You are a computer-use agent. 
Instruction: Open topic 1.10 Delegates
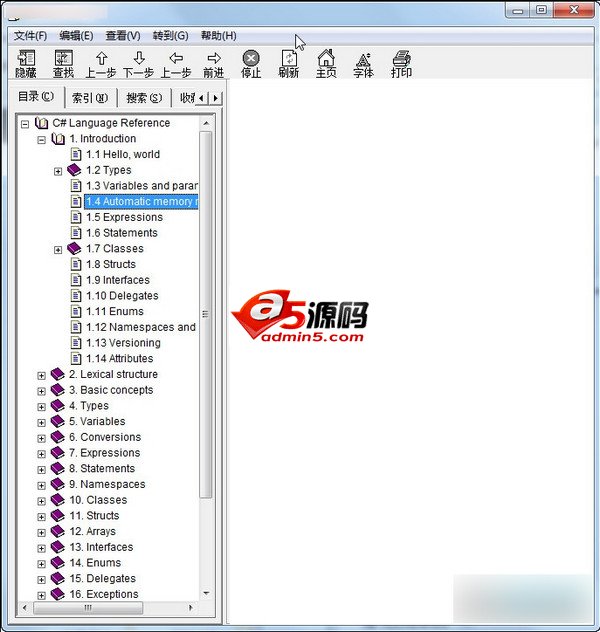click(x=122, y=296)
